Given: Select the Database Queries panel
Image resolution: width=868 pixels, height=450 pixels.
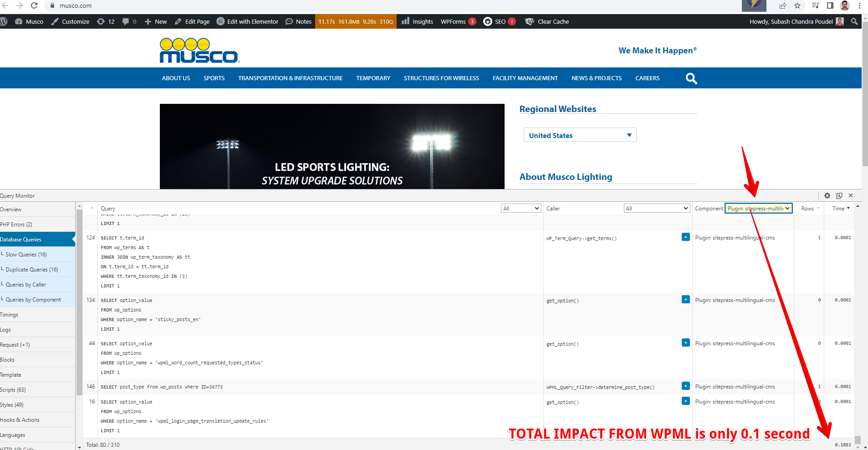Looking at the screenshot, I should tap(37, 240).
